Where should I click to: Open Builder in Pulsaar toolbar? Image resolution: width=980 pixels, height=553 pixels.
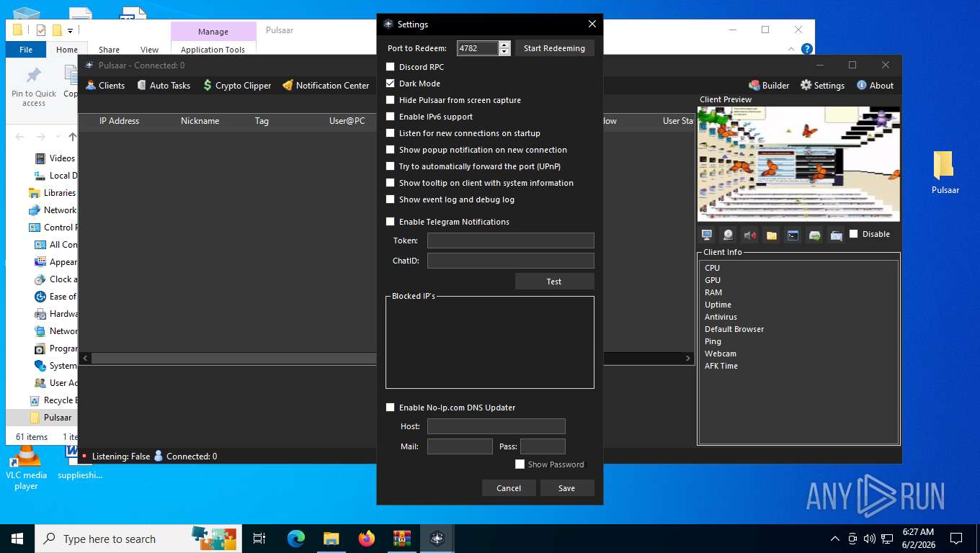pos(769,85)
